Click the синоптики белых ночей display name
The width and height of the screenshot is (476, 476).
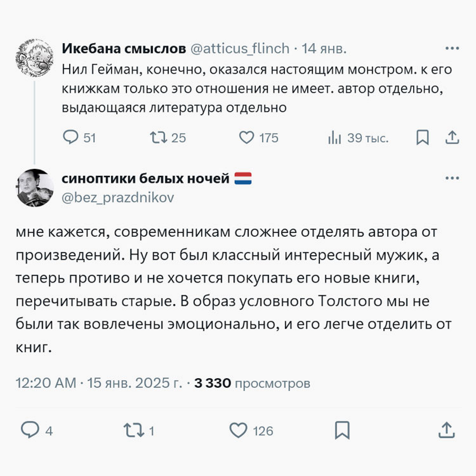pyautogui.click(x=145, y=178)
